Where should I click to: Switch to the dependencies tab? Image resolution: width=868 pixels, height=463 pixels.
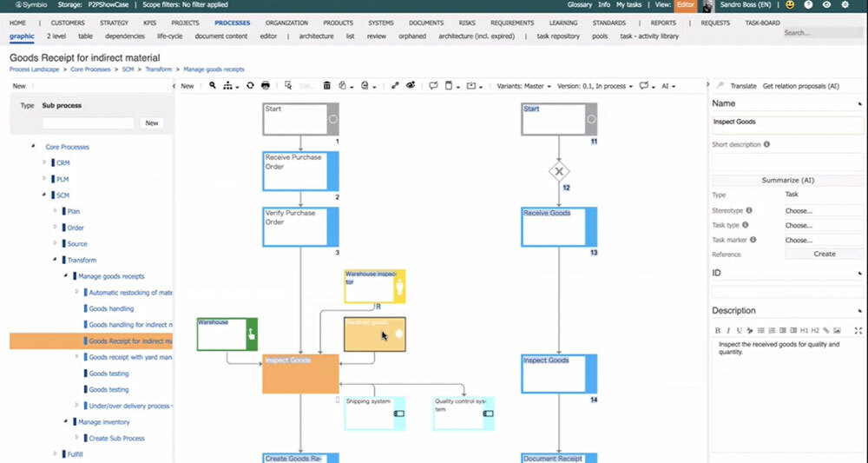point(124,36)
